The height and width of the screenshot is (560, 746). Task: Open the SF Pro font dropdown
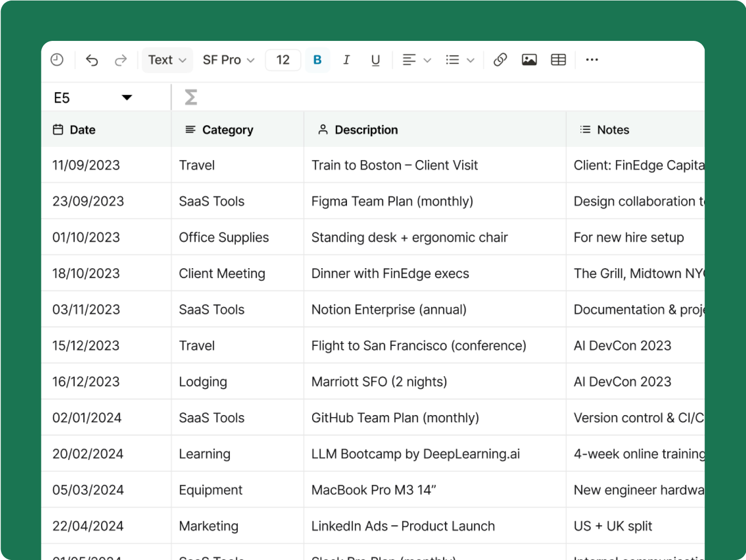coord(228,60)
